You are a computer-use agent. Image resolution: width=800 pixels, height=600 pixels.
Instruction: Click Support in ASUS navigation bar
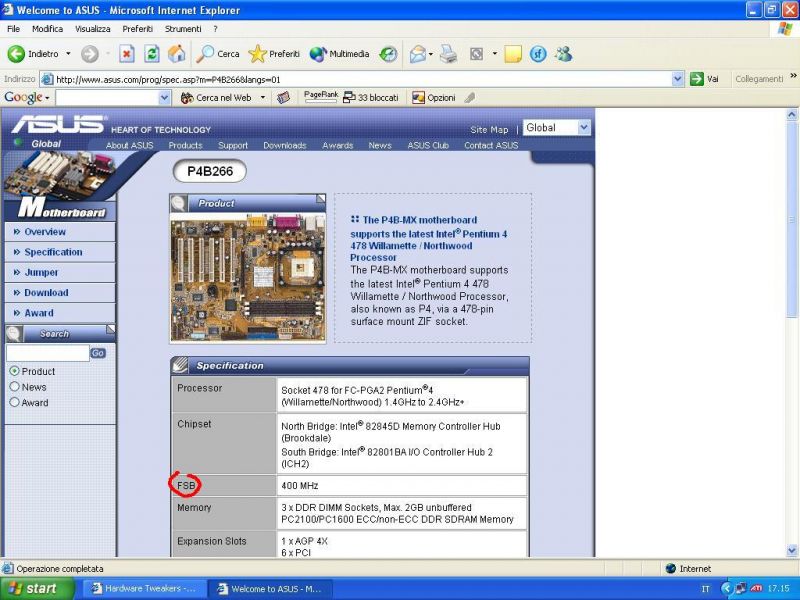point(233,145)
